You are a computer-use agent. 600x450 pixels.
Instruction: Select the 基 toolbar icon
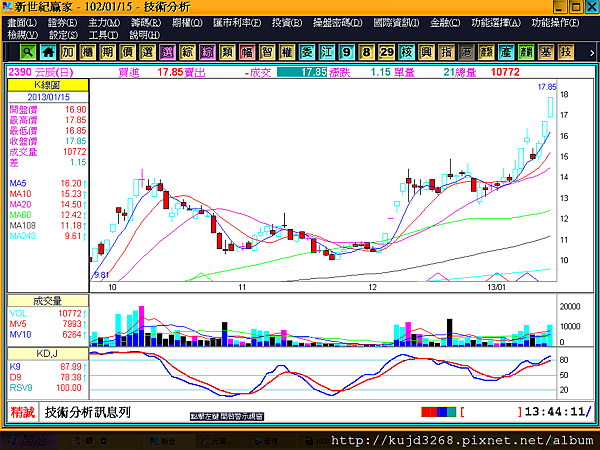pos(545,52)
